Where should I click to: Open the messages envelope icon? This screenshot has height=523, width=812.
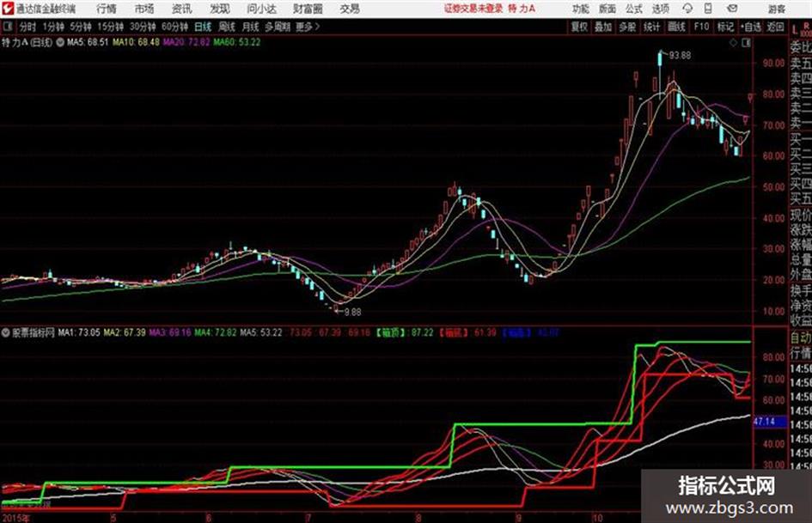(732, 9)
